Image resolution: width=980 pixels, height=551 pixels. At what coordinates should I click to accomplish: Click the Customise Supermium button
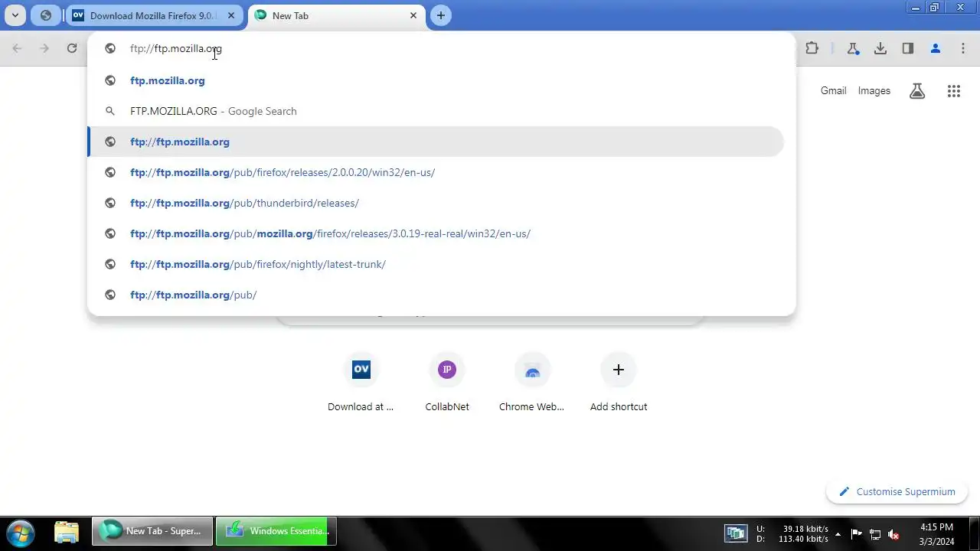pyautogui.click(x=897, y=491)
